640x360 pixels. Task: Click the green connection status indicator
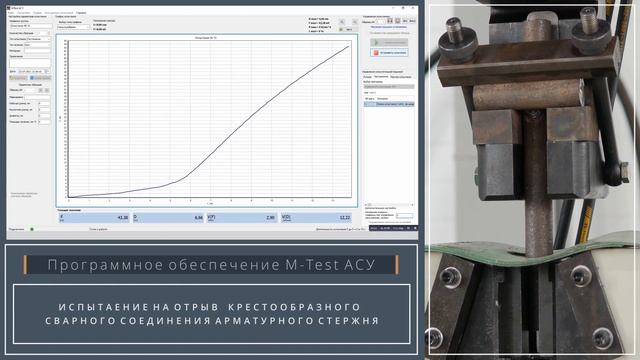click(x=32, y=229)
